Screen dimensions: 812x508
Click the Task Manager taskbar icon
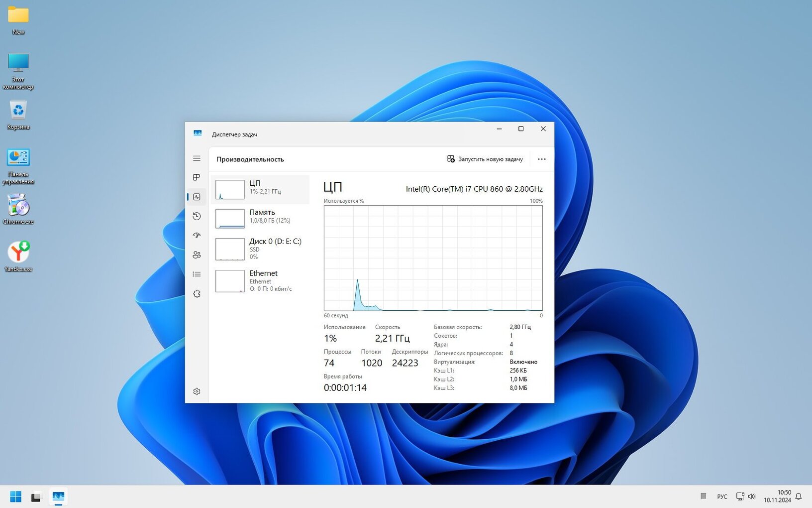tap(58, 497)
